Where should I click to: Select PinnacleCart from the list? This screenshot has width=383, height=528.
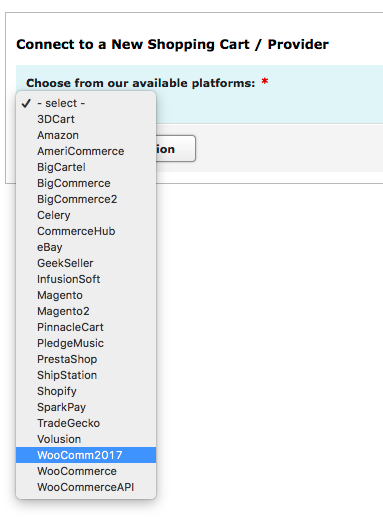(x=86, y=327)
